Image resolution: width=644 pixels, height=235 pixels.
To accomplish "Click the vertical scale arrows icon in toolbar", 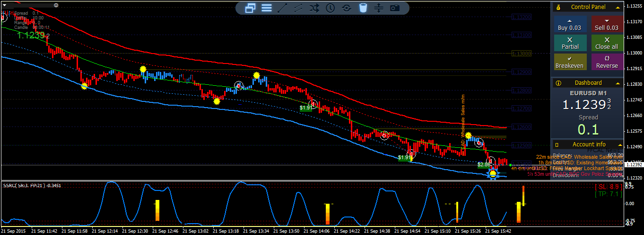I will pyautogui.click(x=379, y=8).
